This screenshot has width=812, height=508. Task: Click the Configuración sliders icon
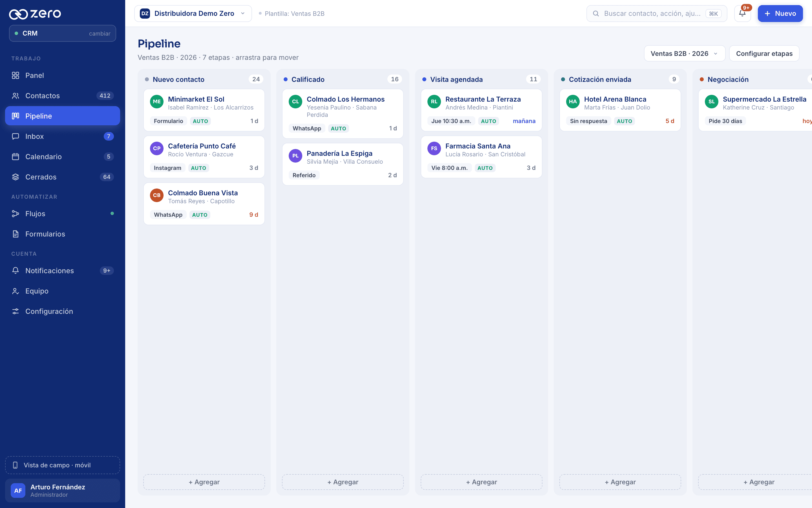16,311
